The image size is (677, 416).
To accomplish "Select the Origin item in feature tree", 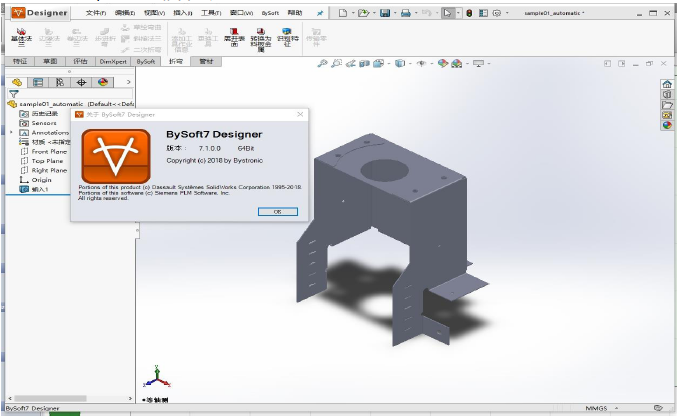I will (x=41, y=180).
